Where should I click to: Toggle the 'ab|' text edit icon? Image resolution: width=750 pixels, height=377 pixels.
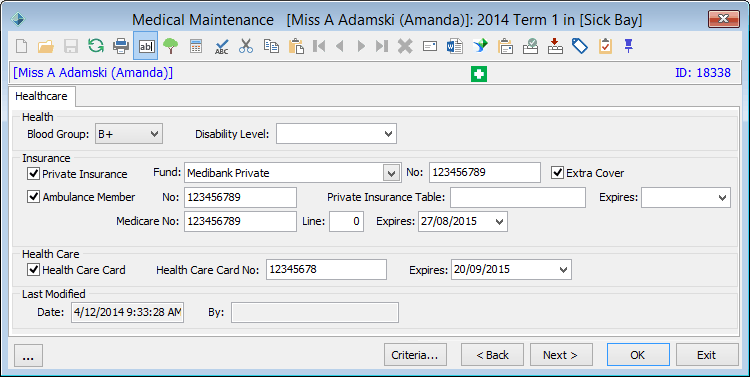tap(146, 46)
